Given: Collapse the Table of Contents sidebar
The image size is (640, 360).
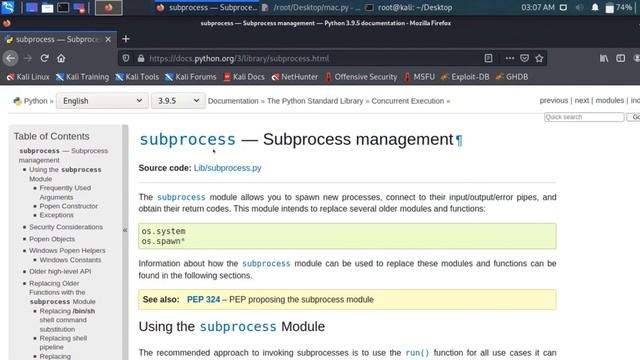Looking at the screenshot, I should (x=125, y=230).
